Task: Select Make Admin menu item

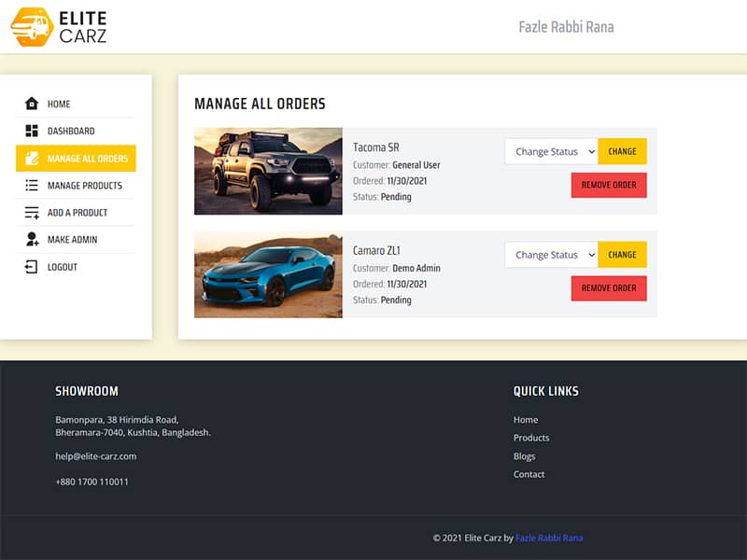Action: tap(73, 240)
